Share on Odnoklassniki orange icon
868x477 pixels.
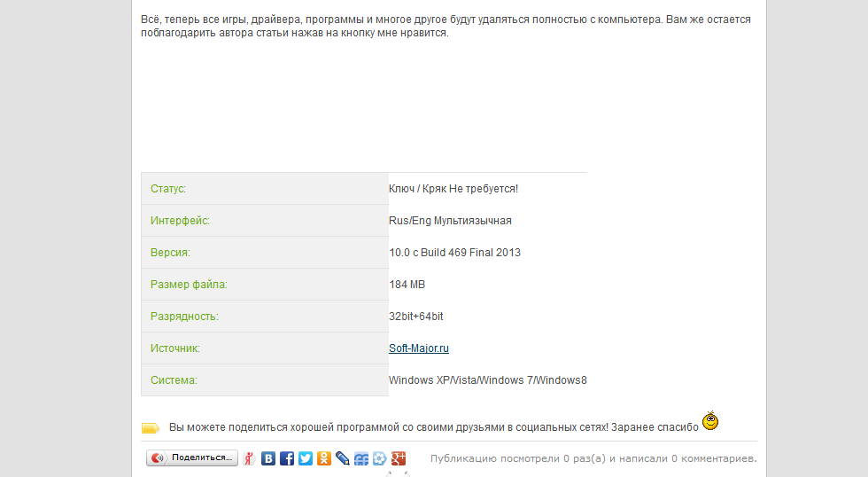click(324, 458)
